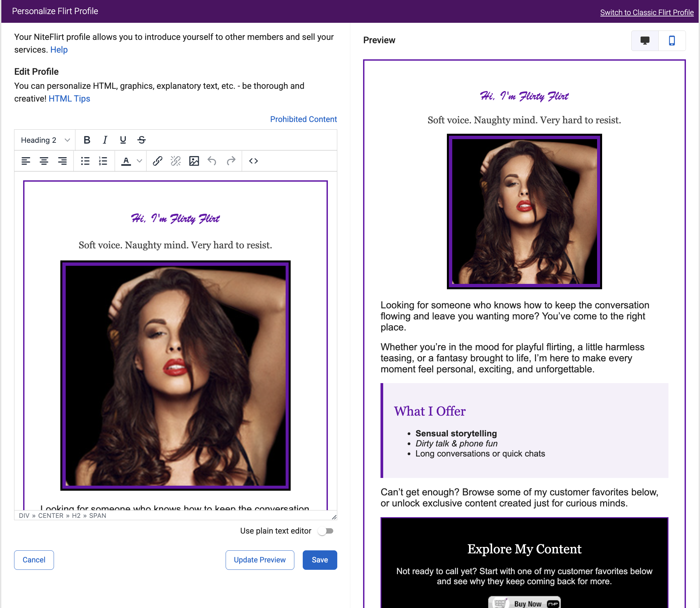Click the tagline text in the editor
700x608 pixels.
point(175,245)
